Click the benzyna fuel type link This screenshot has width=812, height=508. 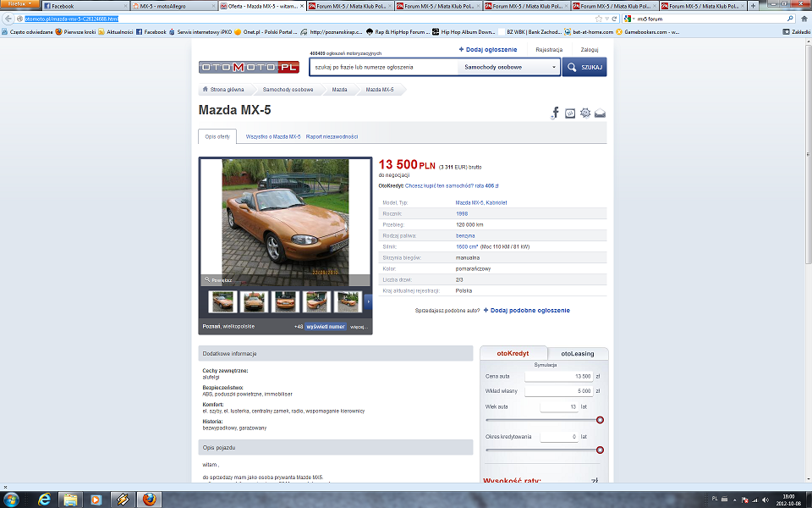tap(465, 236)
